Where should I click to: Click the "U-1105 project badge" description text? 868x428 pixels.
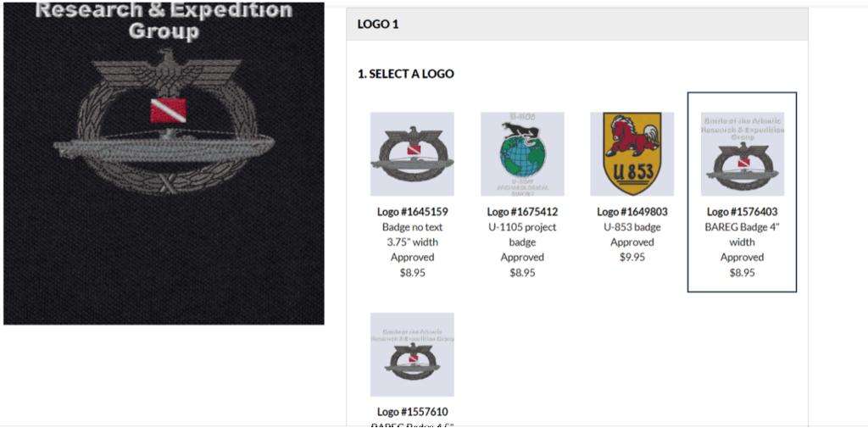(522, 234)
